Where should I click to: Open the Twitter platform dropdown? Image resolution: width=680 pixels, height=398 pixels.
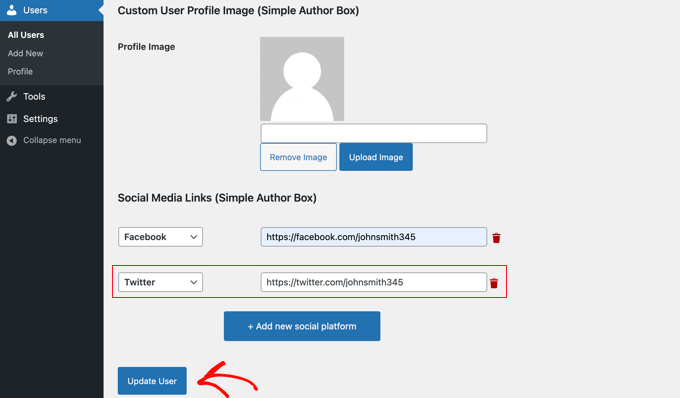tap(160, 282)
